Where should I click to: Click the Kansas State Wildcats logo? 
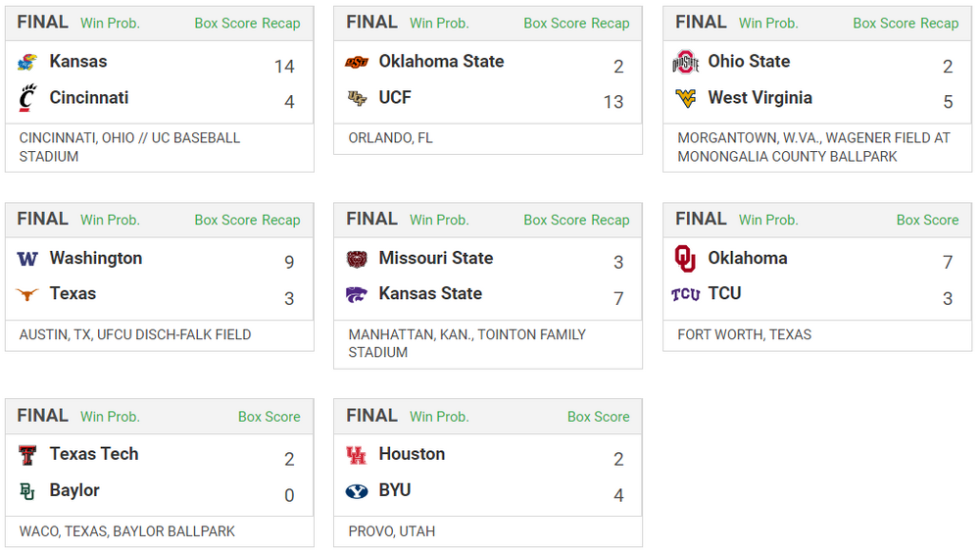tap(357, 294)
